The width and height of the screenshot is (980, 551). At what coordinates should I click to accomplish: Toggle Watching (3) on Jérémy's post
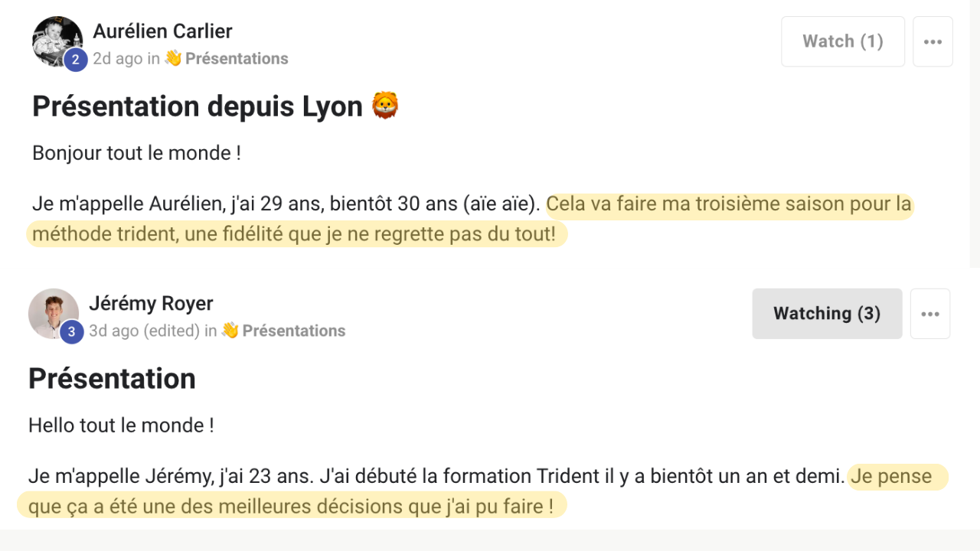pyautogui.click(x=827, y=314)
